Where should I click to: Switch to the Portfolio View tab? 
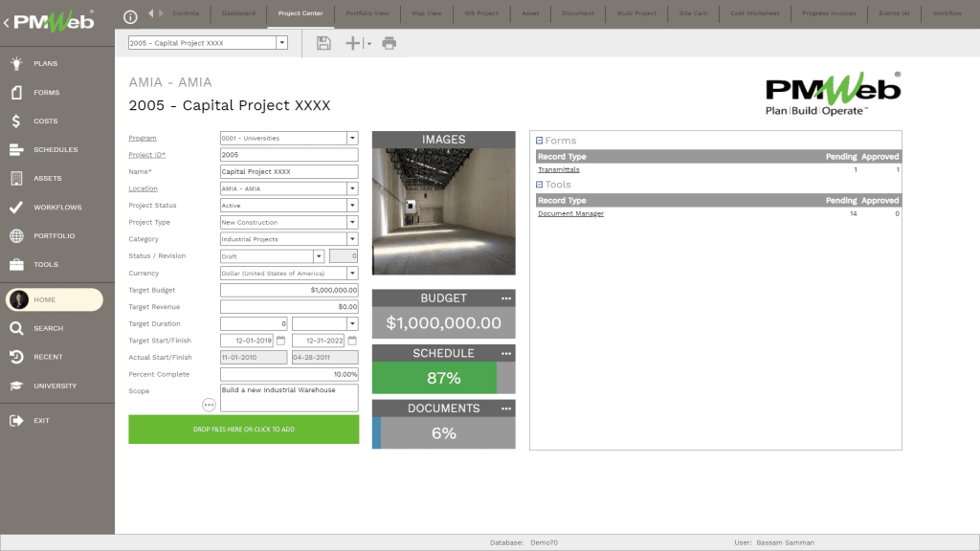354,14
